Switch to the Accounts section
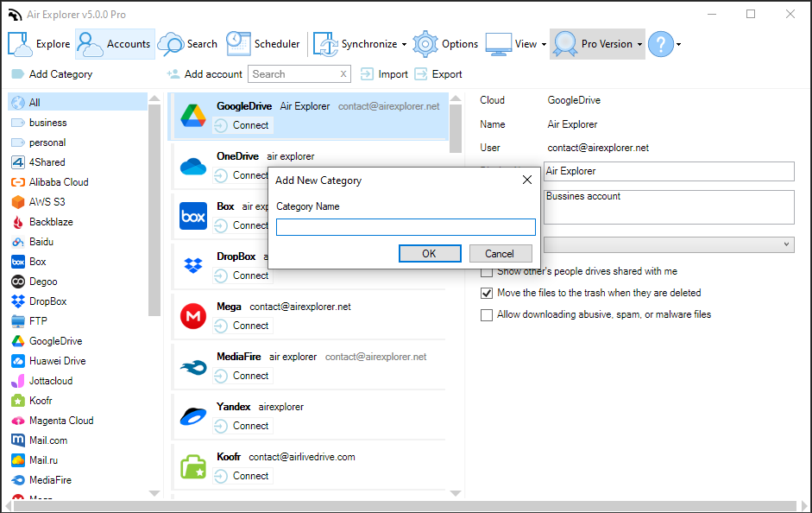812x513 pixels. click(x=115, y=44)
